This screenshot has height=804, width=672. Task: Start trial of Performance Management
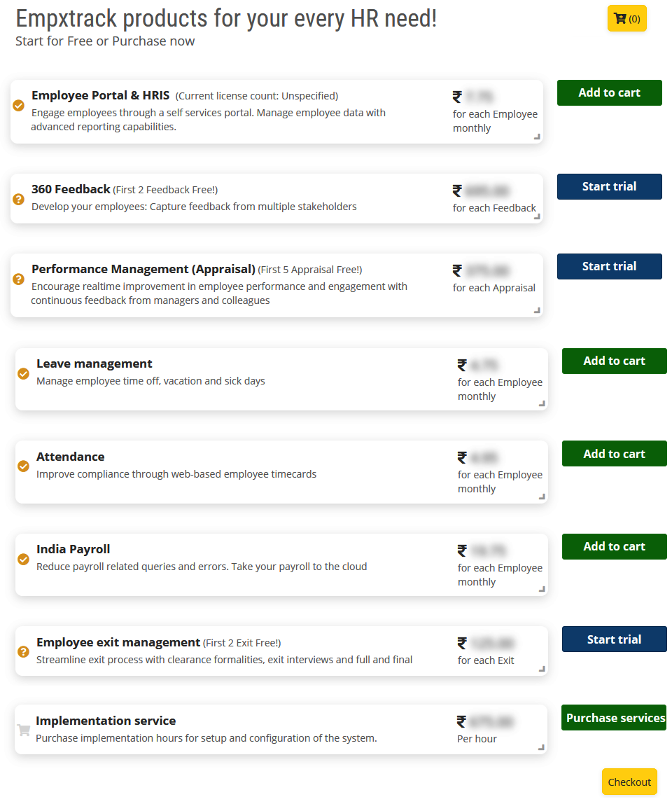pos(609,266)
